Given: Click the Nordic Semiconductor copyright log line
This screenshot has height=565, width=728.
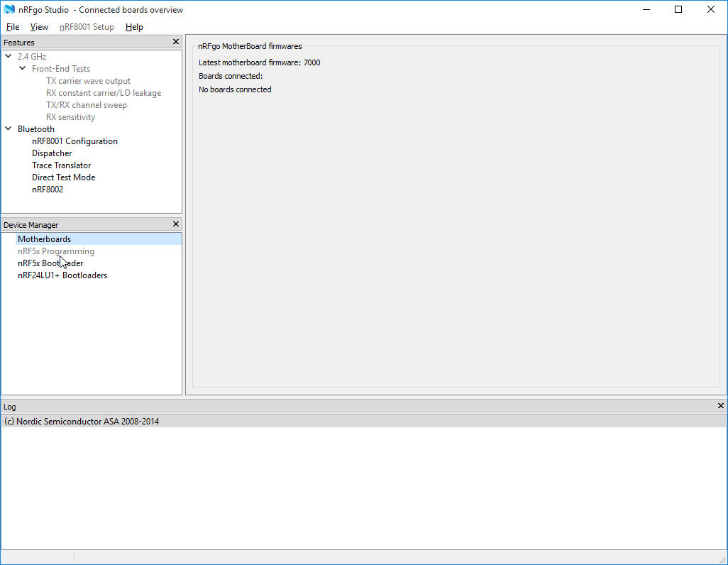Looking at the screenshot, I should [363, 422].
